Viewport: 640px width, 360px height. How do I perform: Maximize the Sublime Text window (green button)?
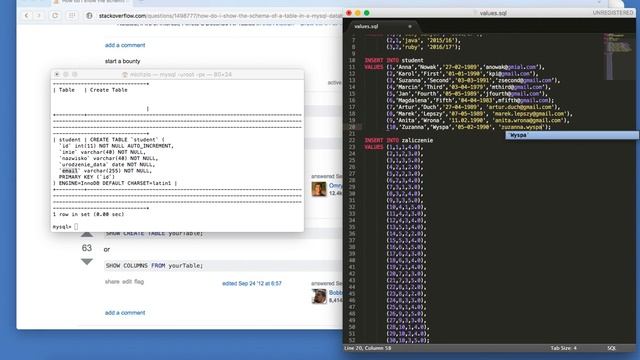[x=367, y=13]
